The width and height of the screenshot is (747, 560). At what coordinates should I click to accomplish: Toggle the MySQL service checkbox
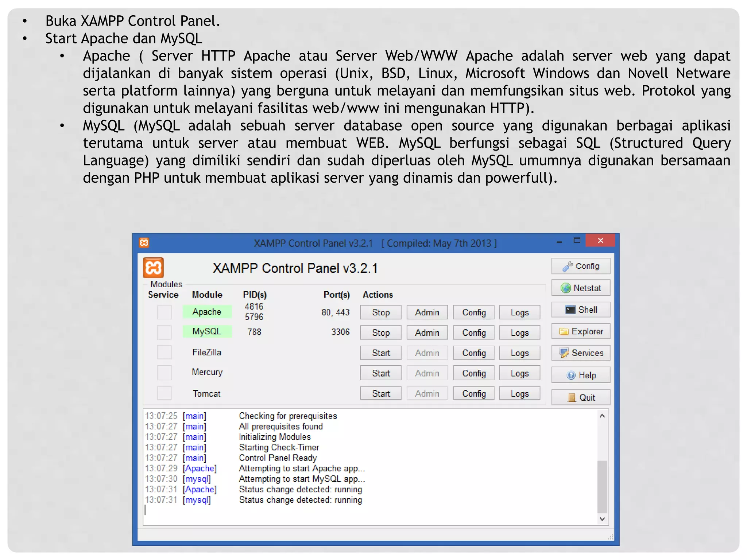[164, 332]
